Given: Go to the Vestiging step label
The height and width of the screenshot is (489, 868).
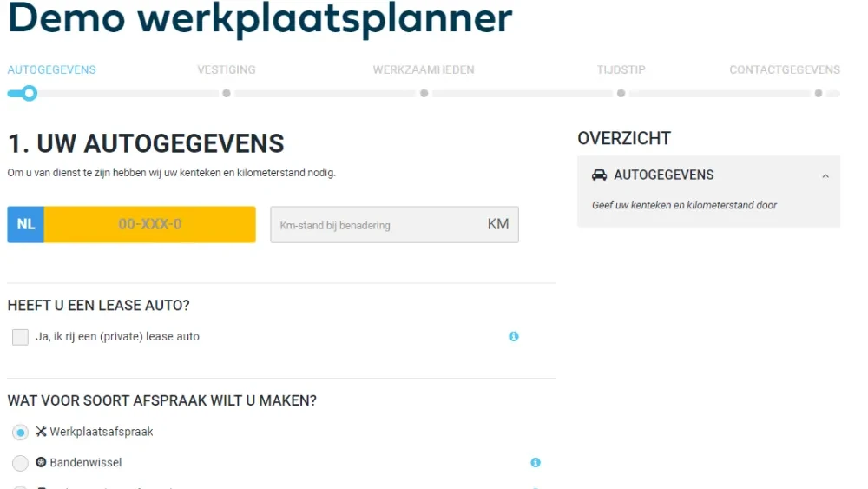Looking at the screenshot, I should (x=227, y=69).
